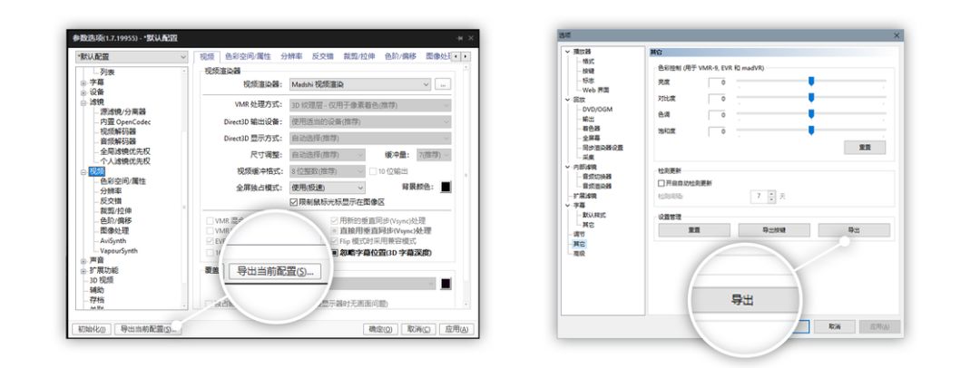The height and width of the screenshot is (368, 980).
Task: Open the *默认配置 profile dropdown
Action: tap(131, 57)
